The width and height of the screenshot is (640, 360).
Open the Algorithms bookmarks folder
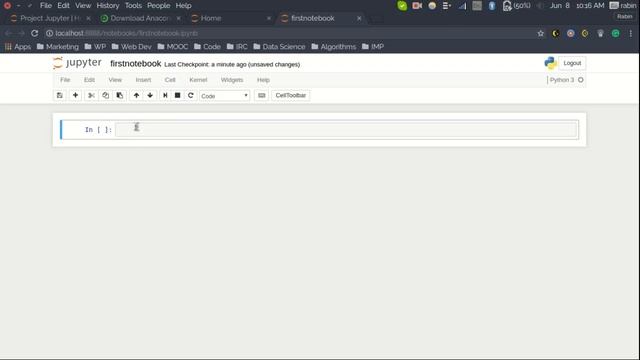[x=333, y=47]
